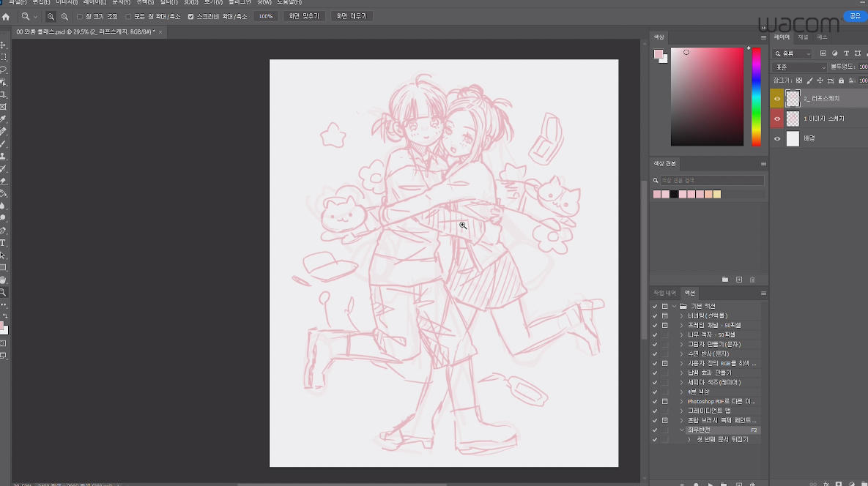Image resolution: width=868 pixels, height=486 pixels.
Task: Choose the Zoom In magnifier mode
Action: coord(51,17)
